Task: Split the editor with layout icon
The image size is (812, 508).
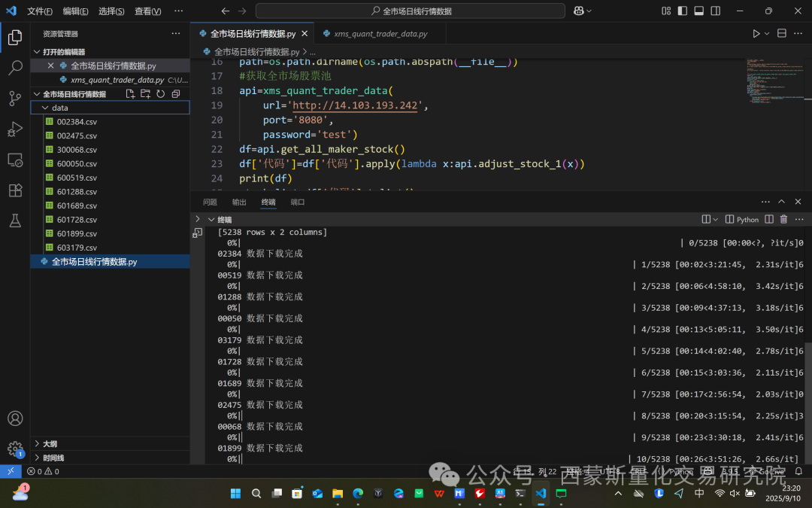Action: tap(782, 33)
